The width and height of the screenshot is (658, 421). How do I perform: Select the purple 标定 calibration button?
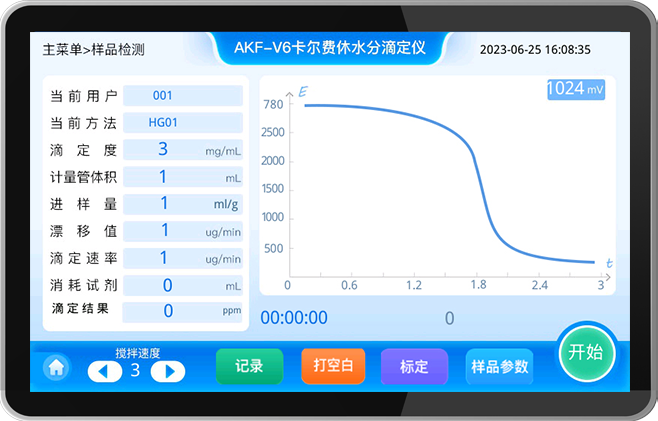point(414,366)
